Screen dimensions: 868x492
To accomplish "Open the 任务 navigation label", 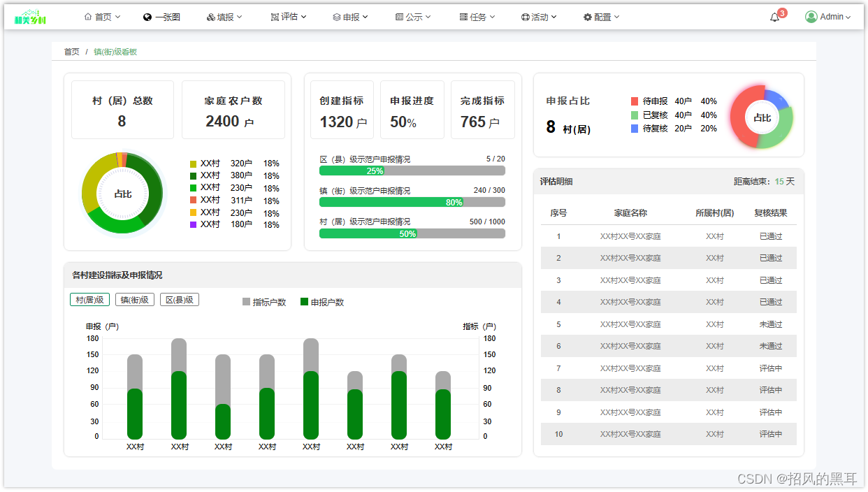I will tap(478, 17).
